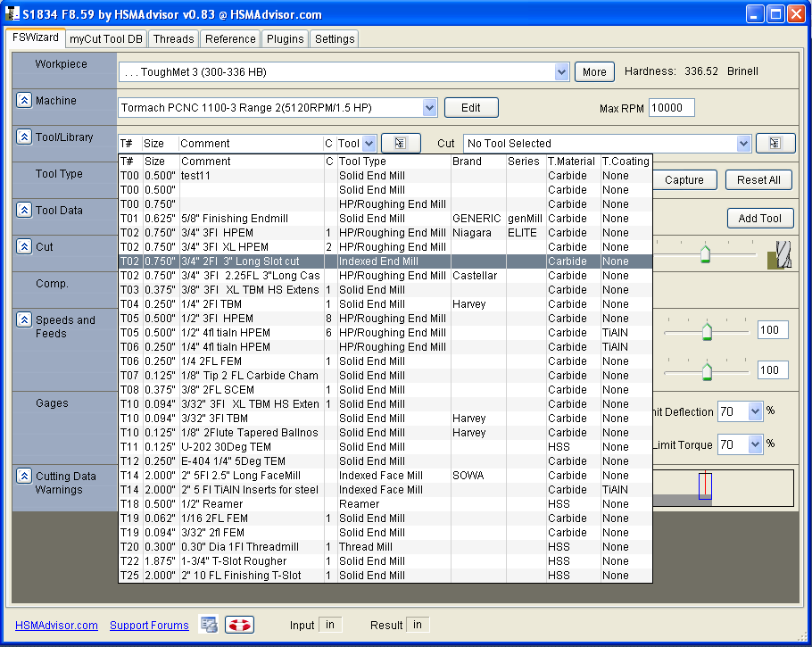The width and height of the screenshot is (812, 647).
Task: Open the Plugins tab
Action: pyautogui.click(x=286, y=39)
